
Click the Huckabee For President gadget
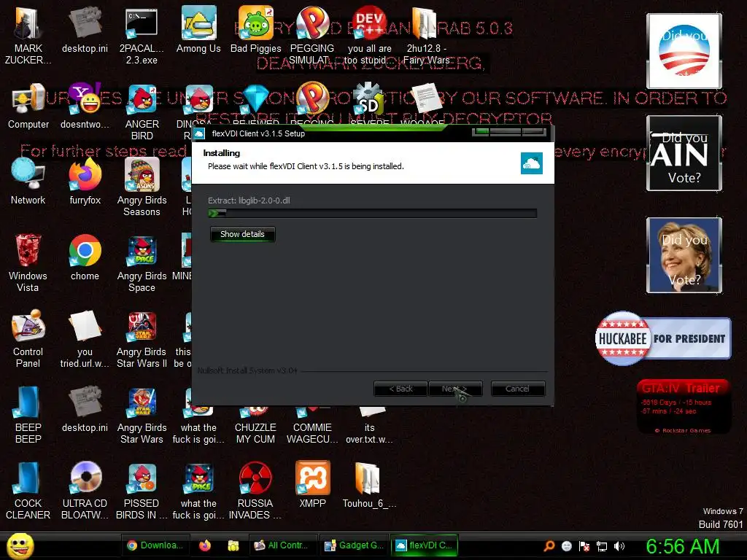(662, 338)
